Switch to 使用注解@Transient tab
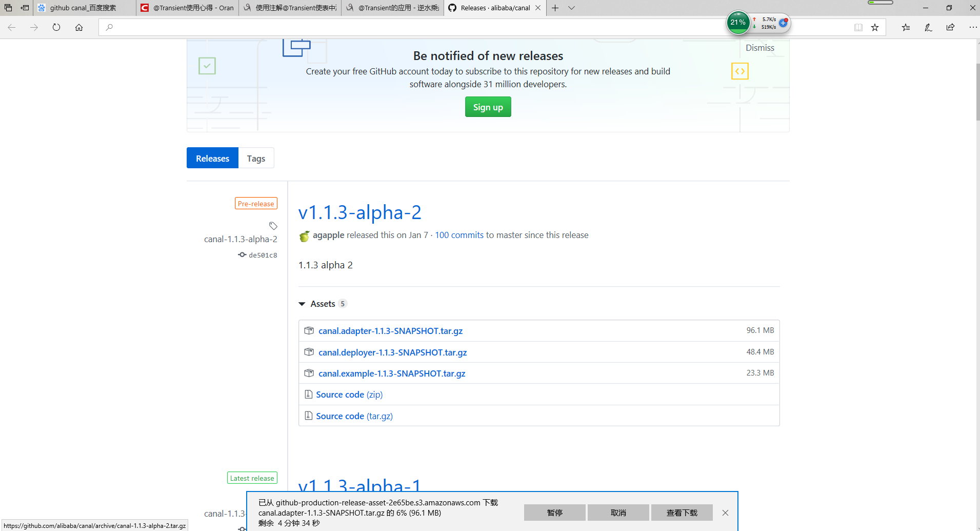Viewport: 980px width, 531px height. (290, 8)
